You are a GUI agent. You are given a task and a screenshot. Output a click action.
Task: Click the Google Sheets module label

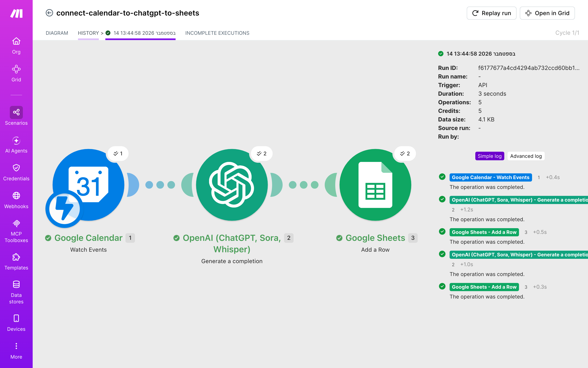pyautogui.click(x=375, y=238)
